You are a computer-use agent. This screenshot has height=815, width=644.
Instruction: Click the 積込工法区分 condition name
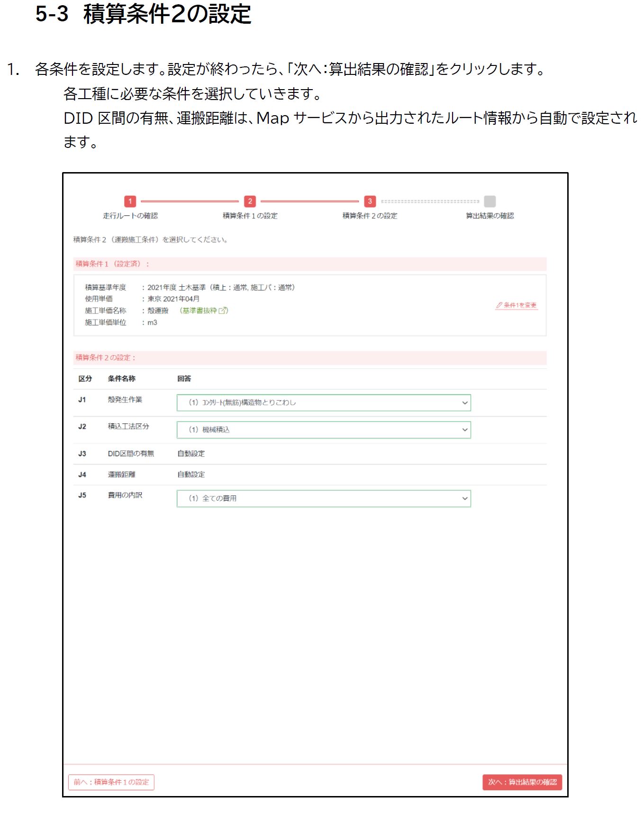(x=128, y=426)
